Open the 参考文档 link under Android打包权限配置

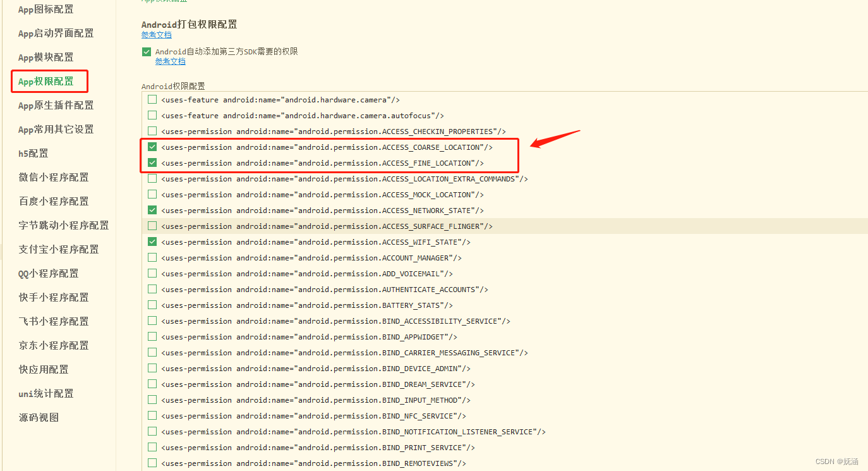(x=156, y=35)
